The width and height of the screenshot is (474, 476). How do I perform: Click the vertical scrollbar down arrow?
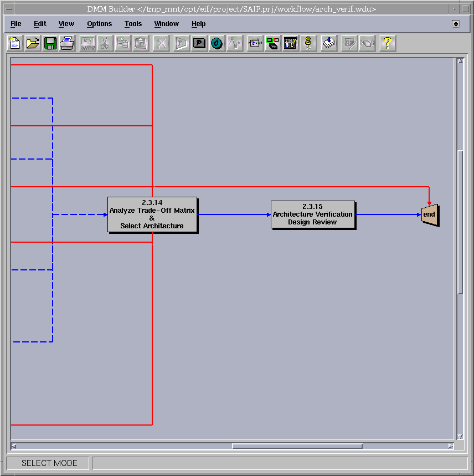460,437
